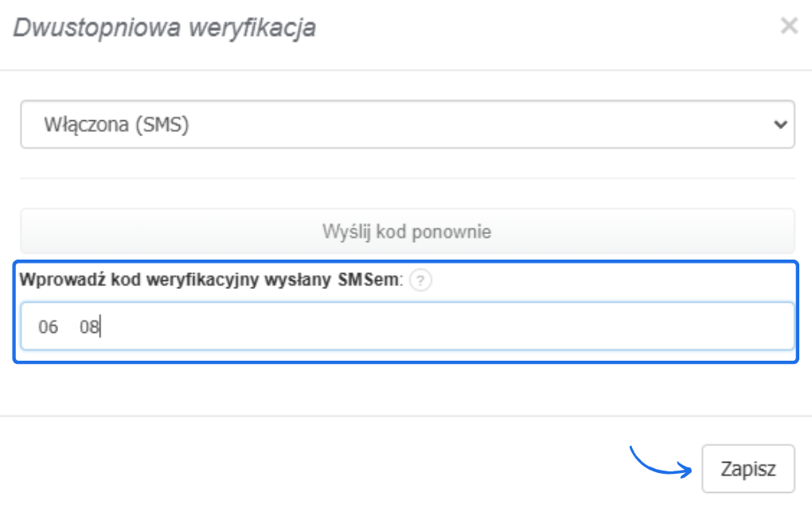Select the Włączona (SMS) combo box
812x512 pixels.
pyautogui.click(x=408, y=123)
